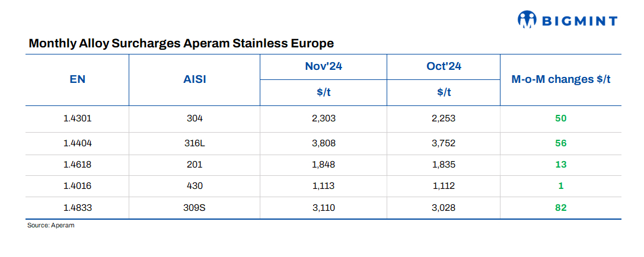Click the EN column header
The width and height of the screenshot is (644, 257).
tap(78, 79)
